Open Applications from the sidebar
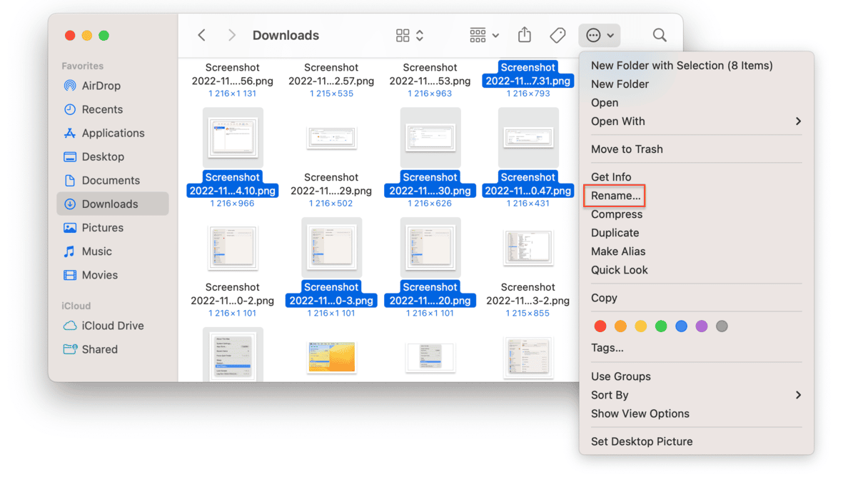 (113, 133)
